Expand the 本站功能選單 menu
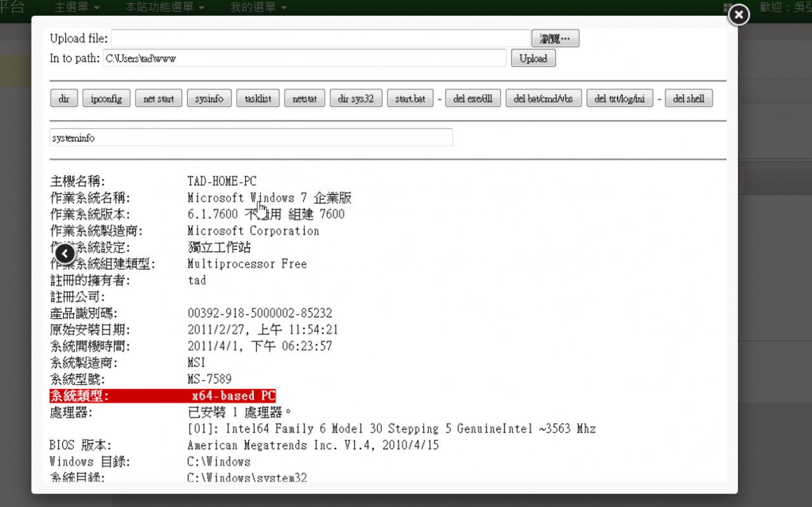The height and width of the screenshot is (507, 812). pos(164,8)
